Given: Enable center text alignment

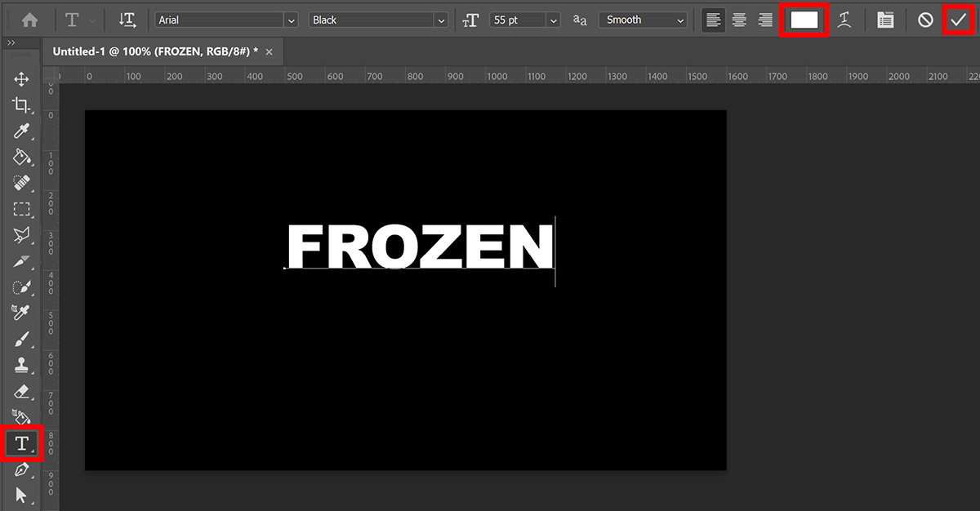Looking at the screenshot, I should [739, 19].
